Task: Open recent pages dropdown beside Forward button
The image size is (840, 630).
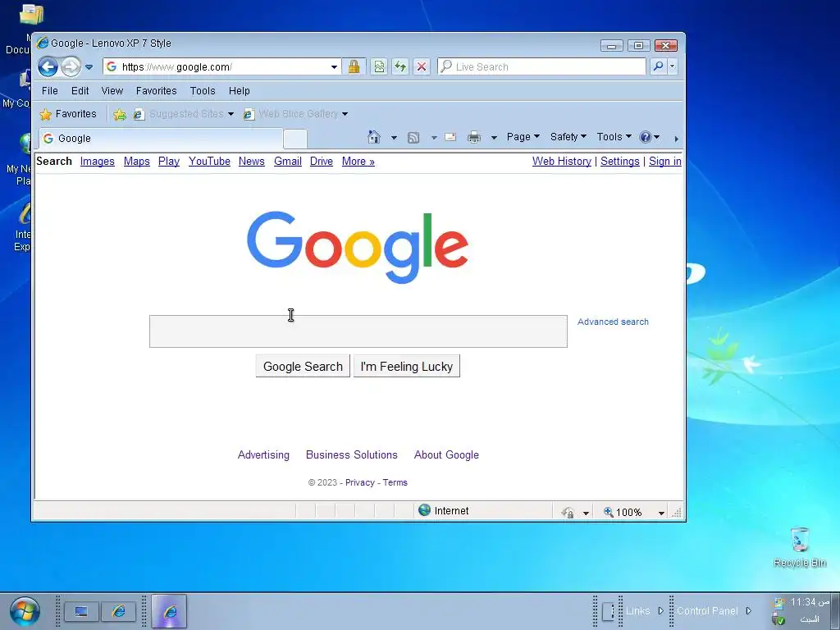Action: click(89, 67)
